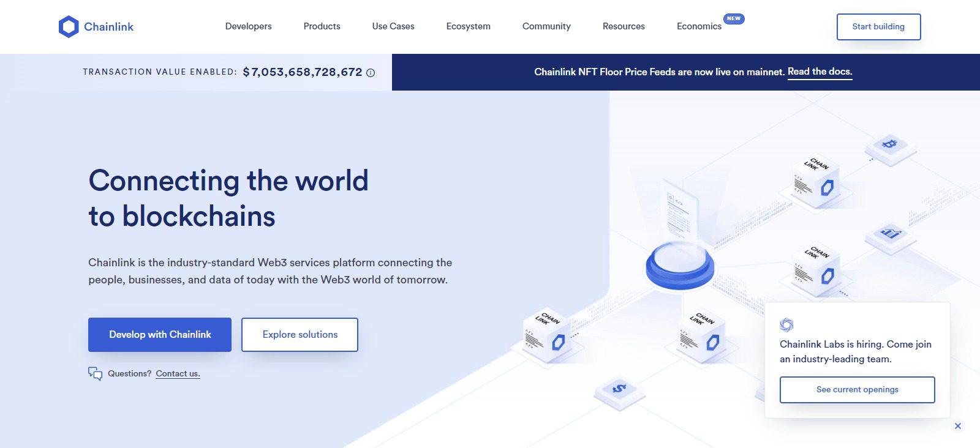Click the Start building button
The height and width of the screenshot is (448, 980).
pos(878,27)
